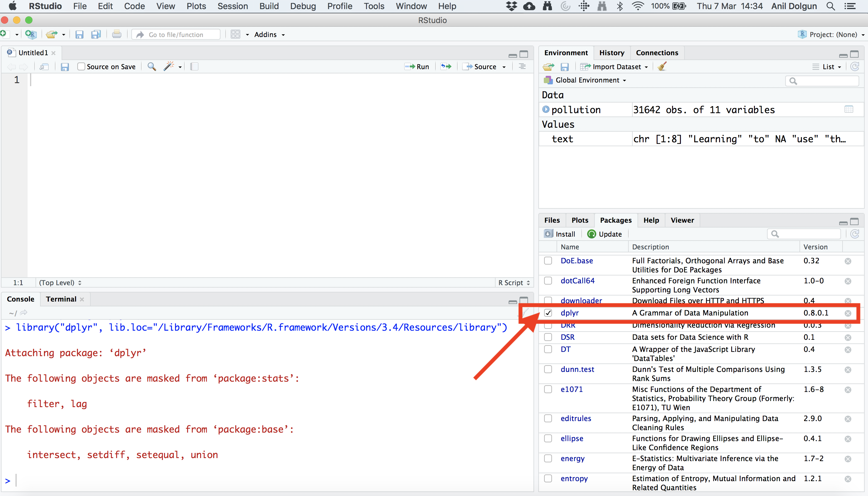The width and height of the screenshot is (868, 496).
Task: Open an existing file folder icon
Action: [x=52, y=34]
